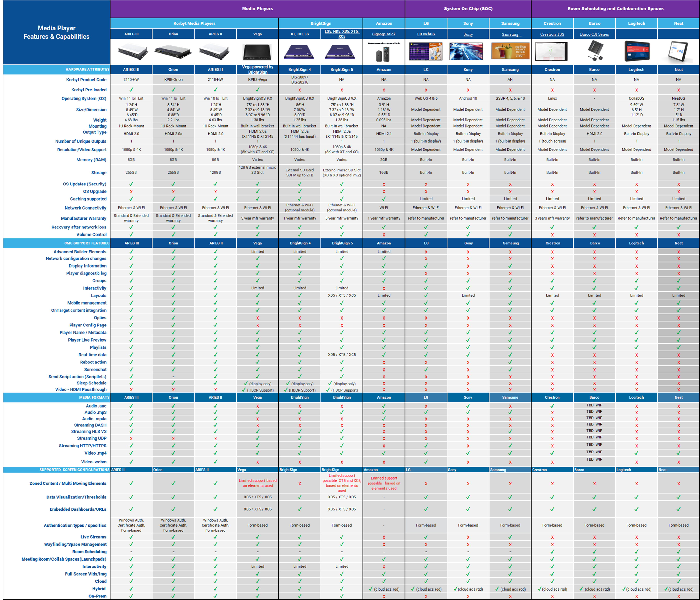Click the HARDWARE ATTRIBUTES section header
The height and width of the screenshot is (600, 700).
click(x=87, y=70)
